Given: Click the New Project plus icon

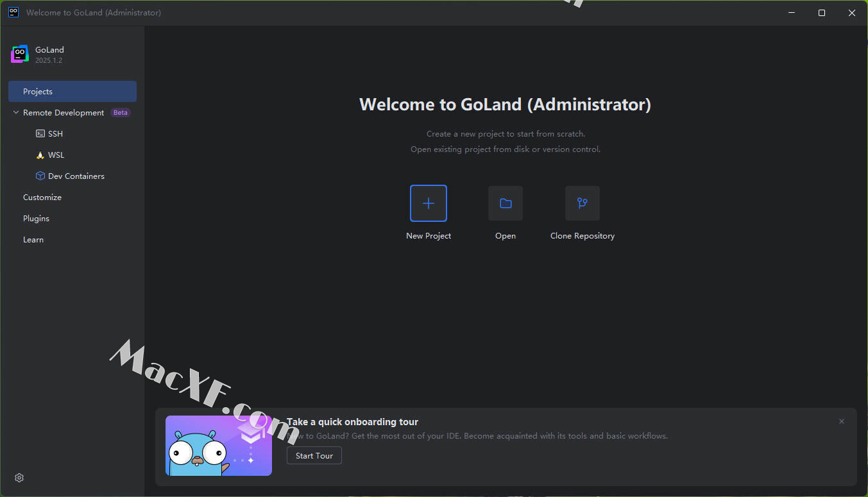Looking at the screenshot, I should (429, 203).
